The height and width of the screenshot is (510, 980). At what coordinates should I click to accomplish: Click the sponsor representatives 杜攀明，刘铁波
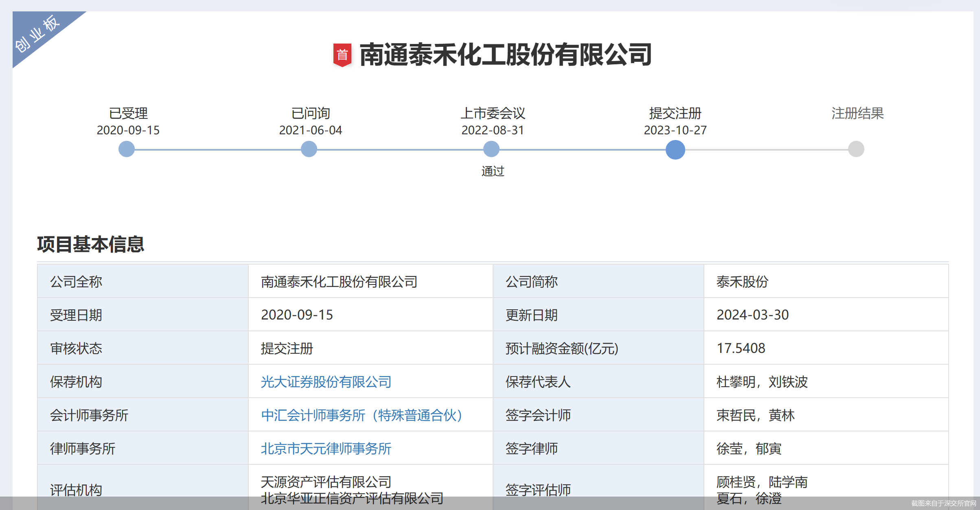[762, 382]
